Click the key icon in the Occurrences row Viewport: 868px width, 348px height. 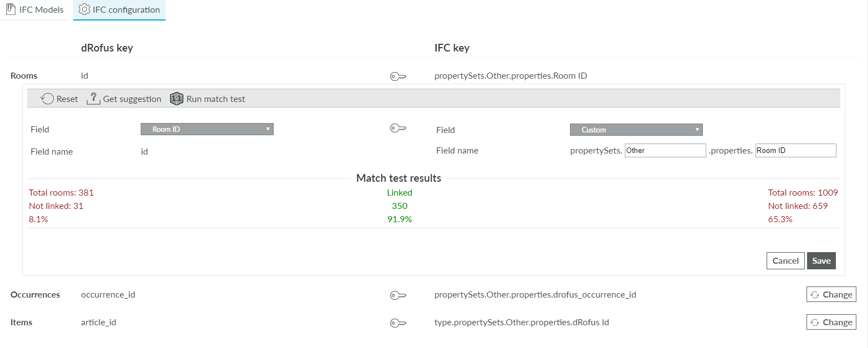(398, 295)
